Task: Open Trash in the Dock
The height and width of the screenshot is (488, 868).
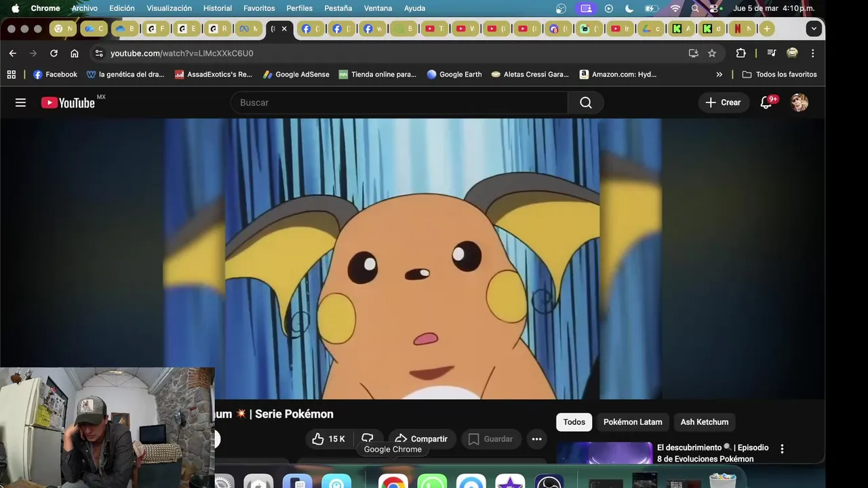Action: [723, 481]
